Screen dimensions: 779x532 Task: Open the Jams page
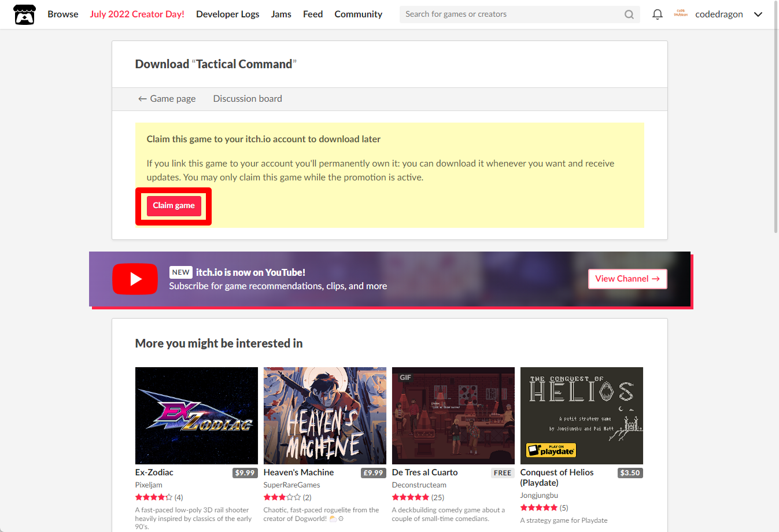pos(281,14)
